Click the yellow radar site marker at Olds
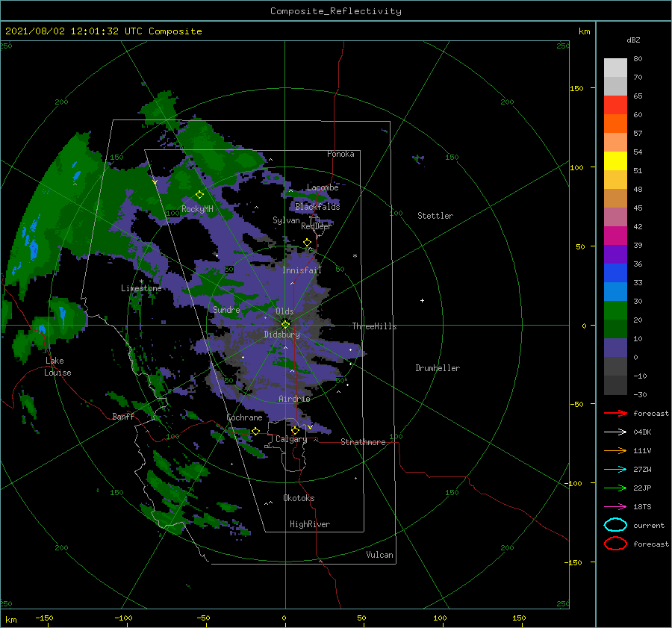This screenshot has height=628, width=672. click(x=285, y=325)
